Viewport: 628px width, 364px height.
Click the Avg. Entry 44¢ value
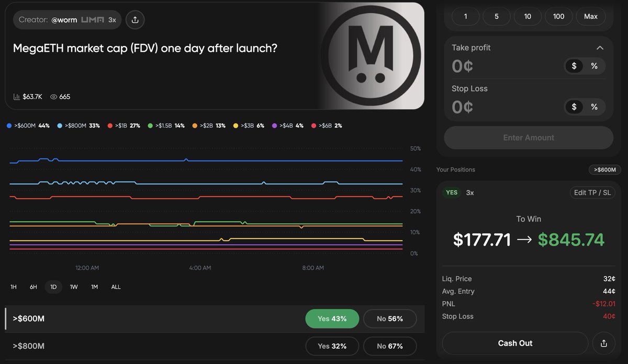pyautogui.click(x=609, y=291)
